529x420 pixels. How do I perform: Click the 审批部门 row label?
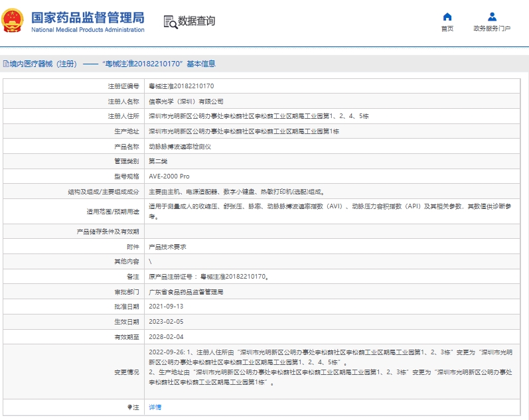click(127, 292)
